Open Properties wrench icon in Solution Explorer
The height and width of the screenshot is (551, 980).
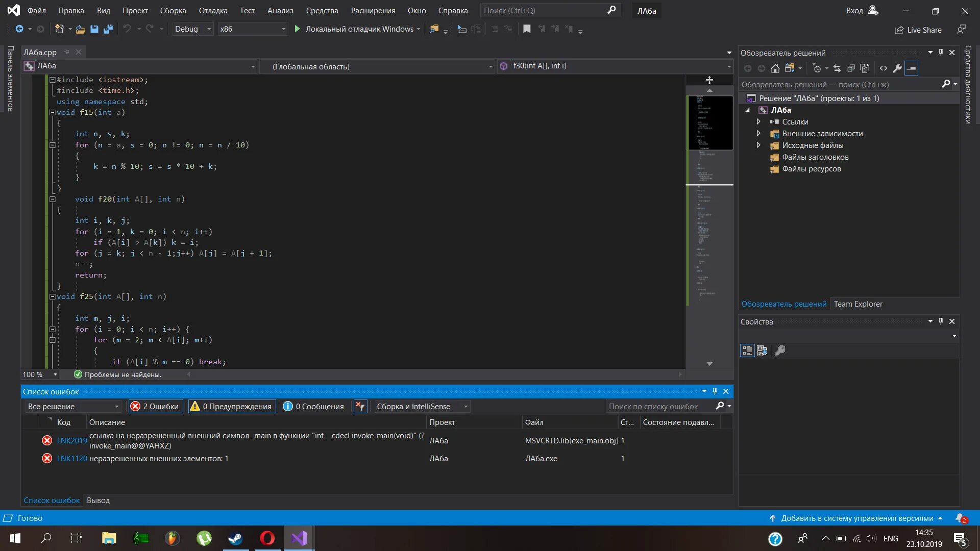point(897,68)
